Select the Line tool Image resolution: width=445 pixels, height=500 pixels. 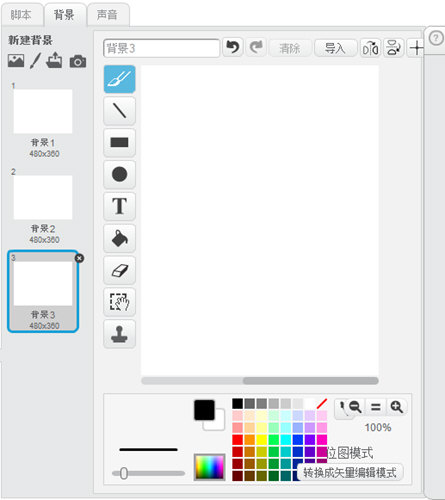click(119, 111)
